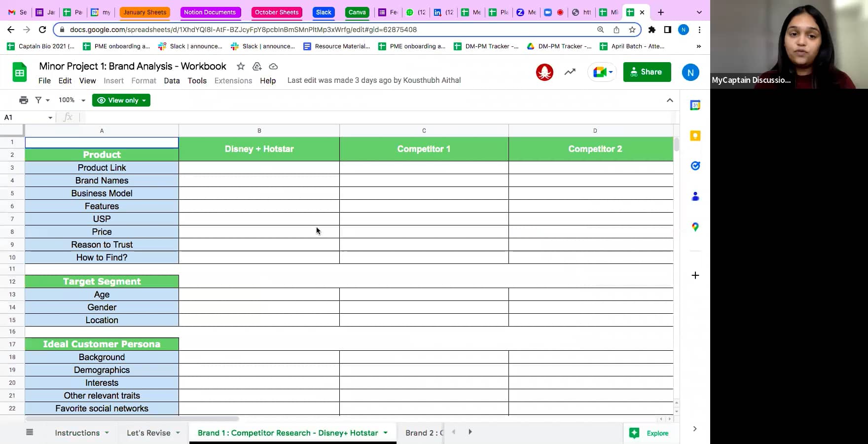Viewport: 868px width, 444px height.
Task: Click the Ideal Customer Persona heading cell
Action: (x=102, y=344)
